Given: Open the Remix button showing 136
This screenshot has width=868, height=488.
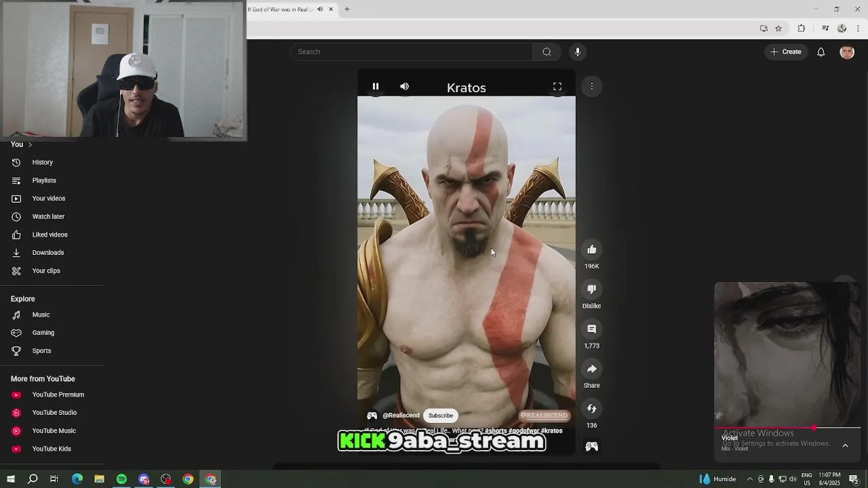Looking at the screenshot, I should click(592, 409).
